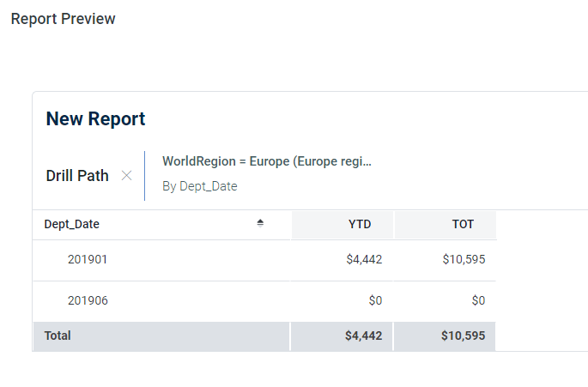Click TOT $0 value in 201906 row
The image size is (588, 387).
tap(478, 301)
